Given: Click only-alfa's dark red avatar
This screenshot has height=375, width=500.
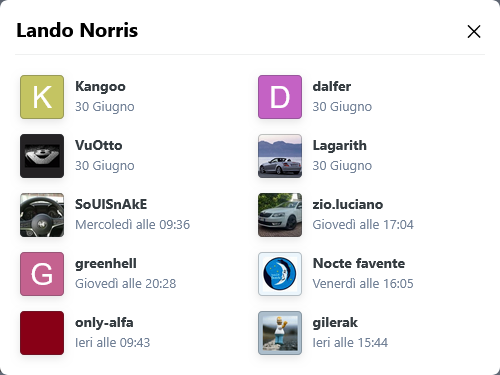Looking at the screenshot, I should 42,333.
